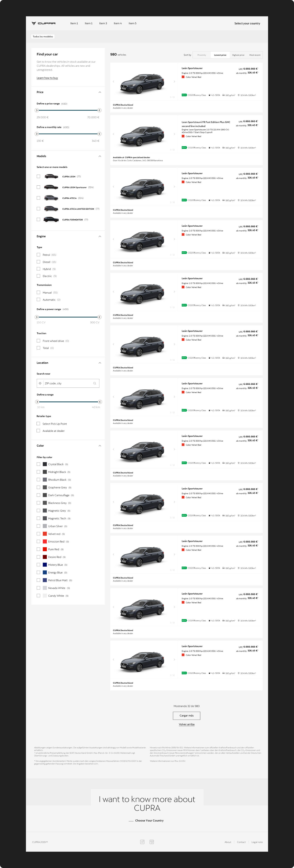Screen dimensions: 294x868
Task: Collapse the Color filter section
Action: tap(100, 446)
